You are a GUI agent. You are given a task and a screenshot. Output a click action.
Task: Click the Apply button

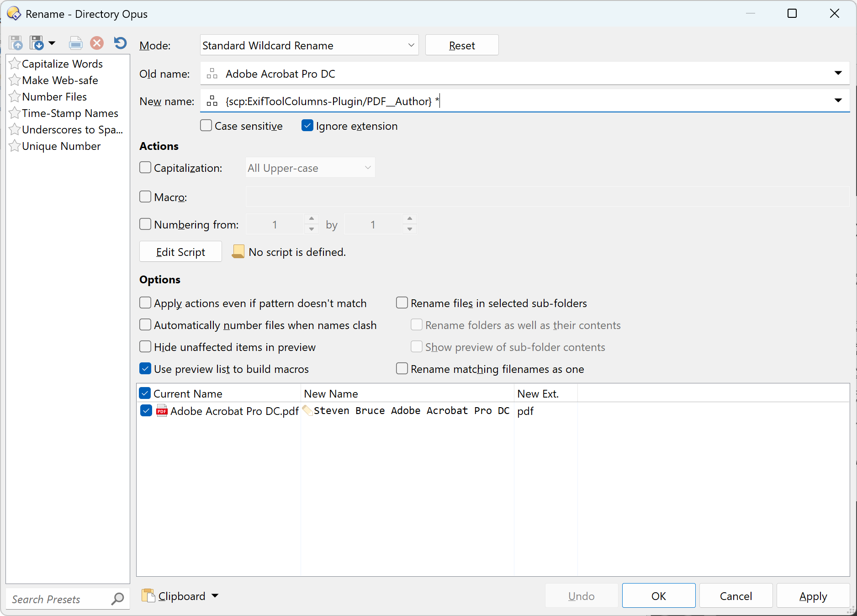[813, 596]
